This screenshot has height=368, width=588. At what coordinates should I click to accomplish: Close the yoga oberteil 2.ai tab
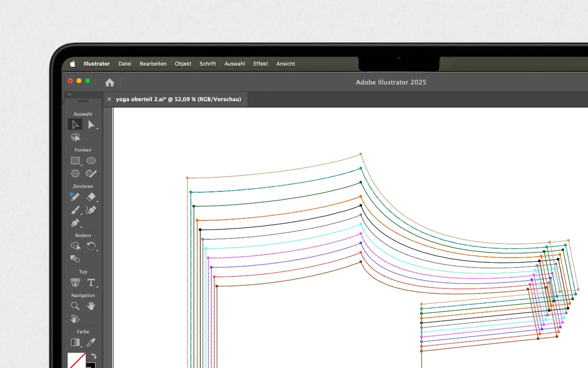109,99
